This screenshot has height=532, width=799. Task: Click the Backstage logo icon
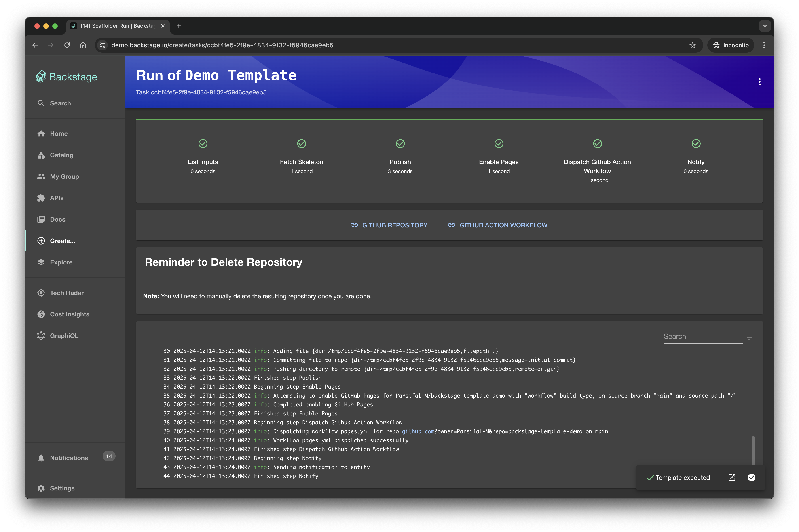[40, 77]
